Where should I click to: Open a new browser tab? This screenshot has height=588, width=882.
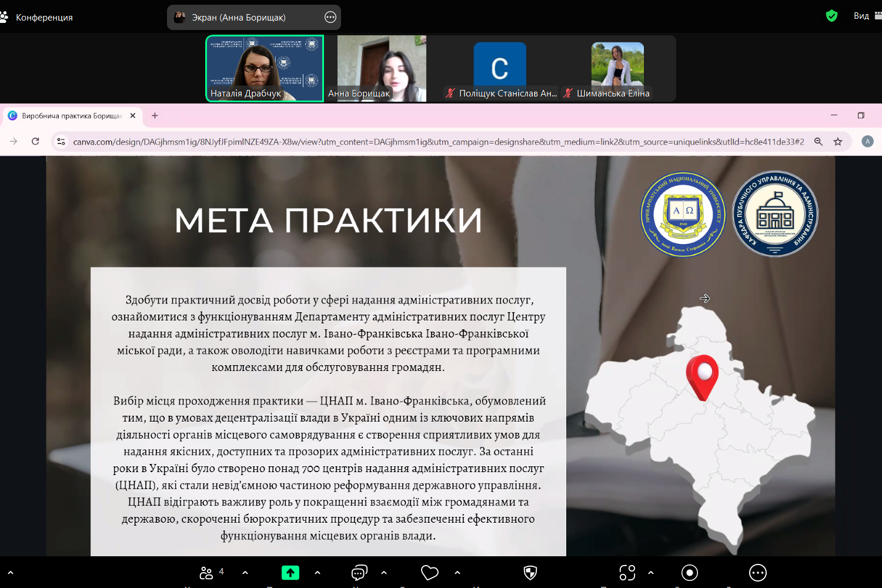pos(155,116)
